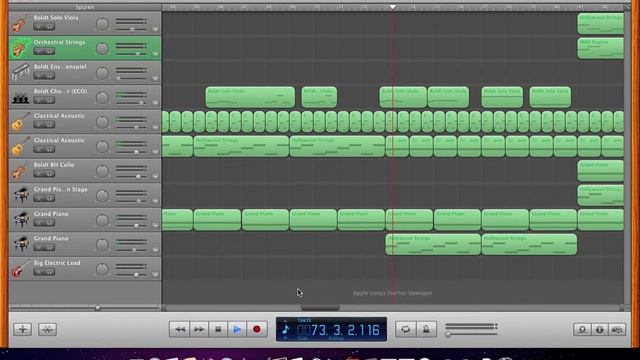This screenshot has height=360, width=640.
Task: Select the region in Boldt BH Cello track
Action: click(600, 171)
